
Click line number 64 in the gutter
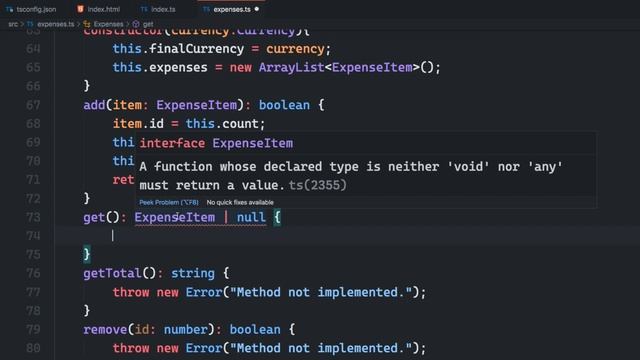tap(33, 49)
